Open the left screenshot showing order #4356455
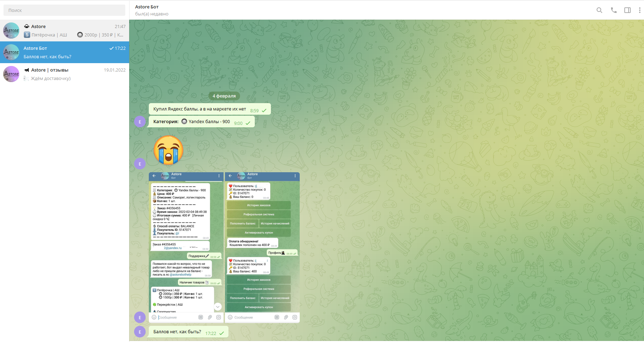The width and height of the screenshot is (644, 342). click(186, 248)
